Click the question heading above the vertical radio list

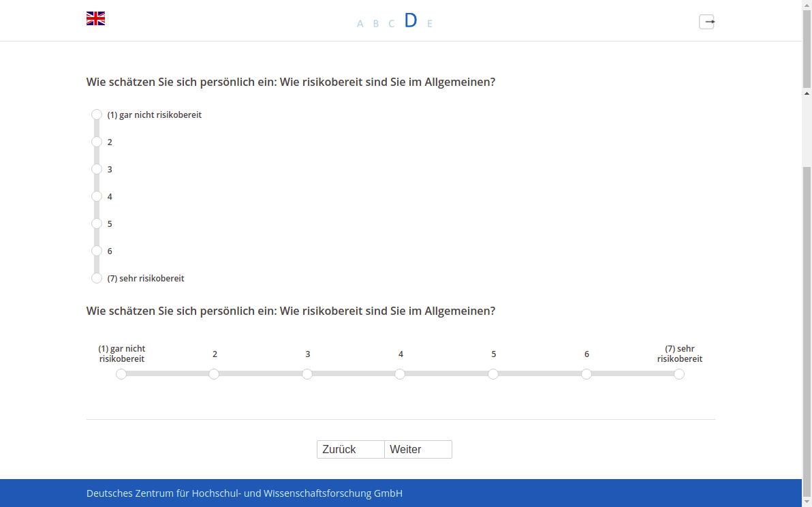[x=291, y=82]
